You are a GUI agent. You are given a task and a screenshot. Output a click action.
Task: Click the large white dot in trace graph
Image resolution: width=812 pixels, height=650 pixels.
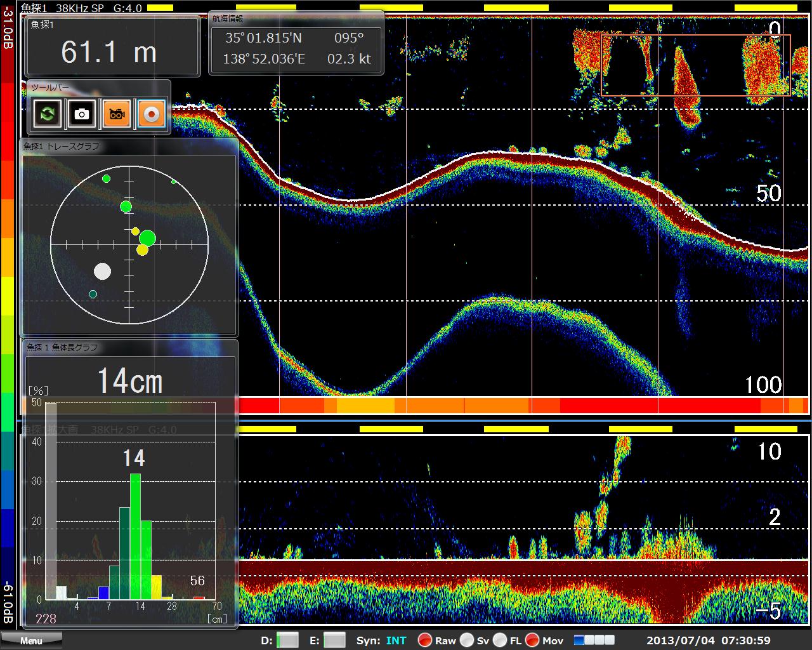(x=102, y=272)
